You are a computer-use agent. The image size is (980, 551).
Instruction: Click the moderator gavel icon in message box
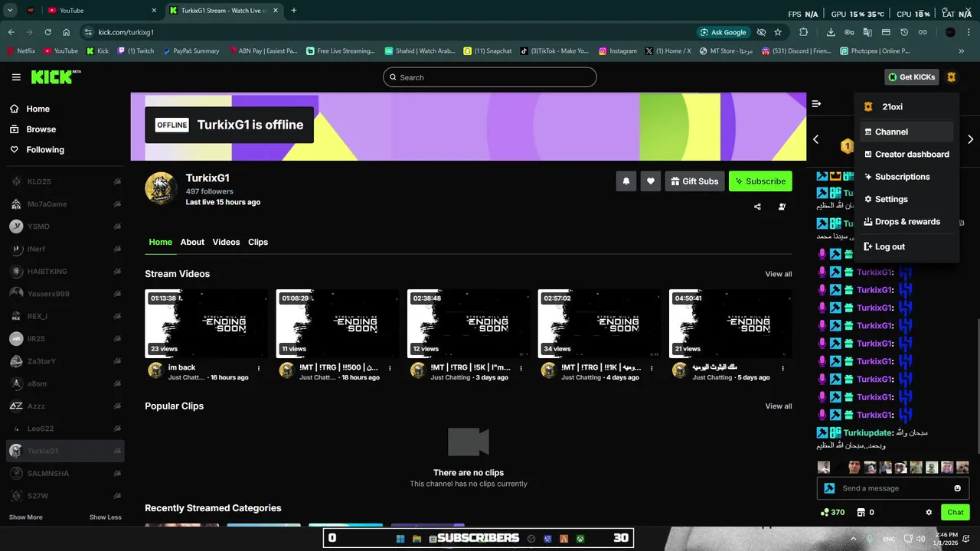coord(829,488)
